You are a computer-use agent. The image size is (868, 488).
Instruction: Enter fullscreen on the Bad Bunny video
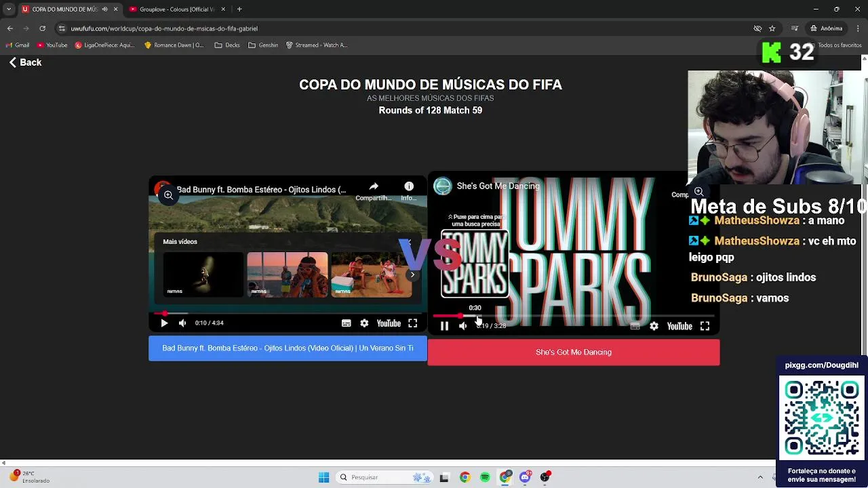(412, 323)
